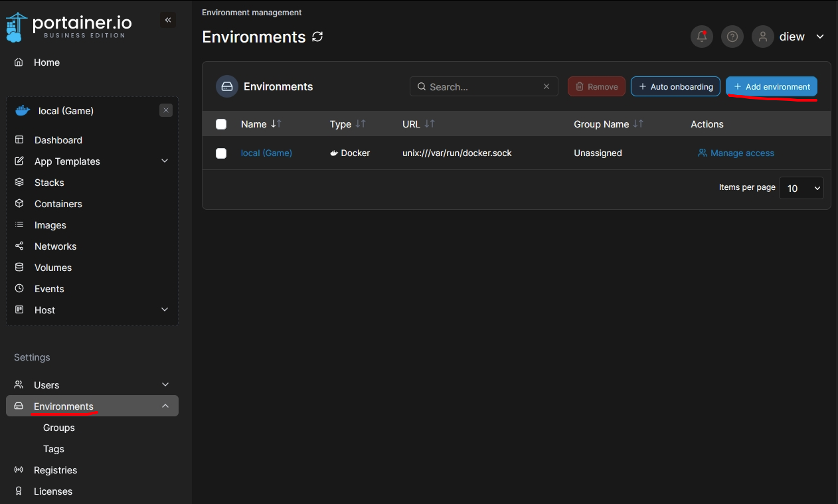This screenshot has height=504, width=838.
Task: Go to Containers in the sidebar
Action: (x=58, y=204)
